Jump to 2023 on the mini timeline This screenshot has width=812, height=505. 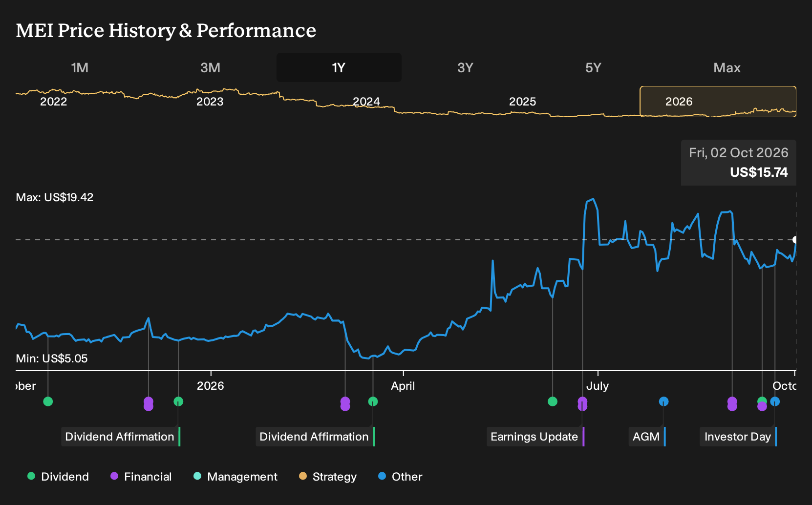210,102
